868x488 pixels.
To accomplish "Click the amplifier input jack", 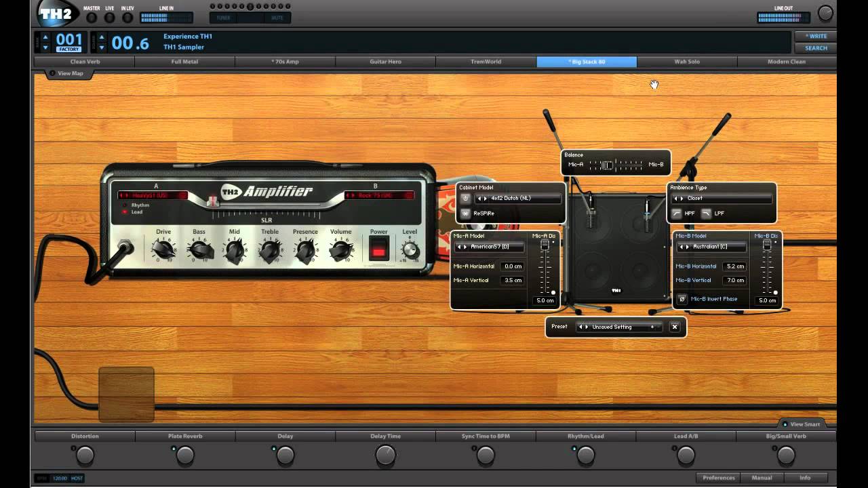I will click(x=125, y=248).
